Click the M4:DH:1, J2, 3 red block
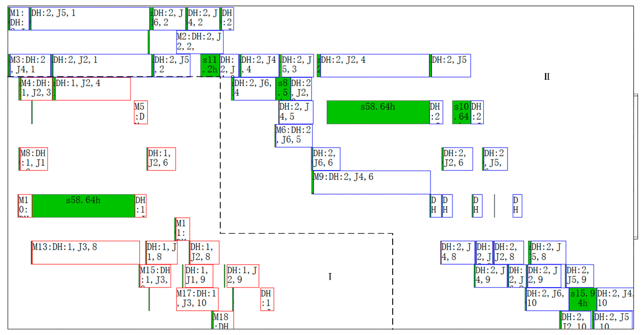Image resolution: width=644 pixels, height=335 pixels. 37,89
